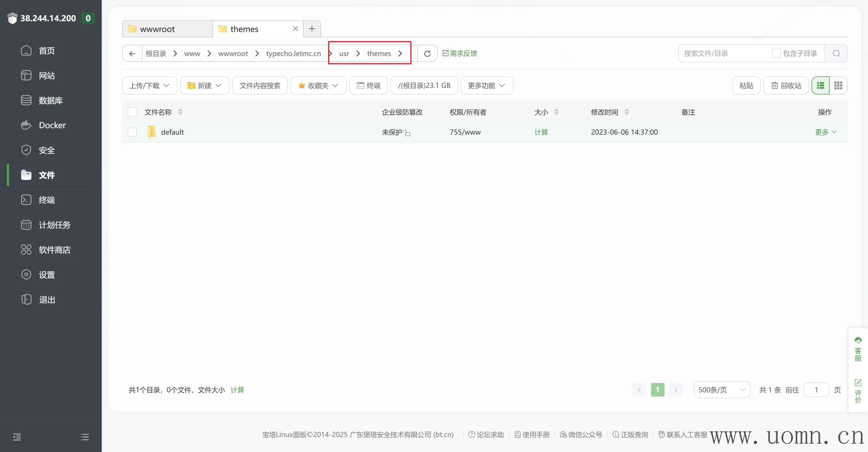Tick the select-all header checkbox
Image resolution: width=868 pixels, height=452 pixels.
pyautogui.click(x=132, y=112)
